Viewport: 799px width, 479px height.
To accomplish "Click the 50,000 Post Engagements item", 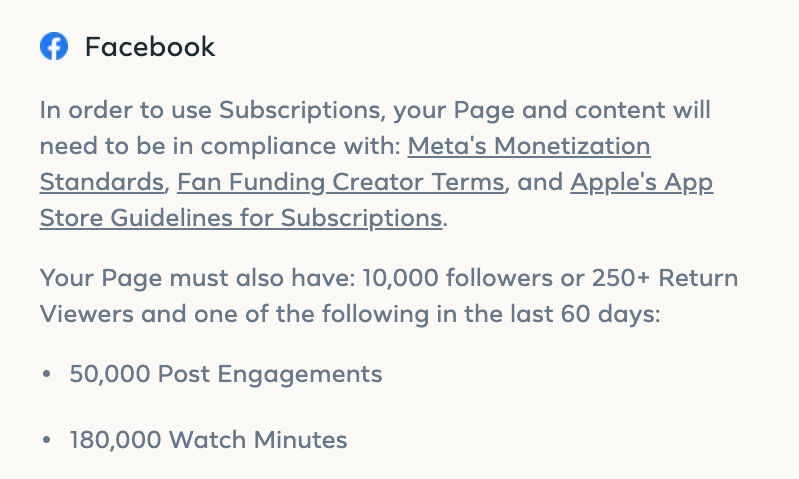I will [x=226, y=374].
